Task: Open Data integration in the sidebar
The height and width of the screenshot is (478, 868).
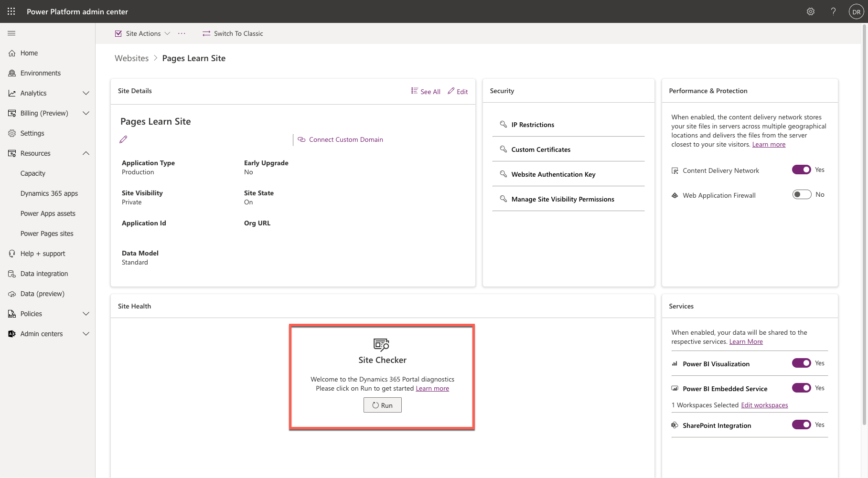Action: tap(48, 274)
